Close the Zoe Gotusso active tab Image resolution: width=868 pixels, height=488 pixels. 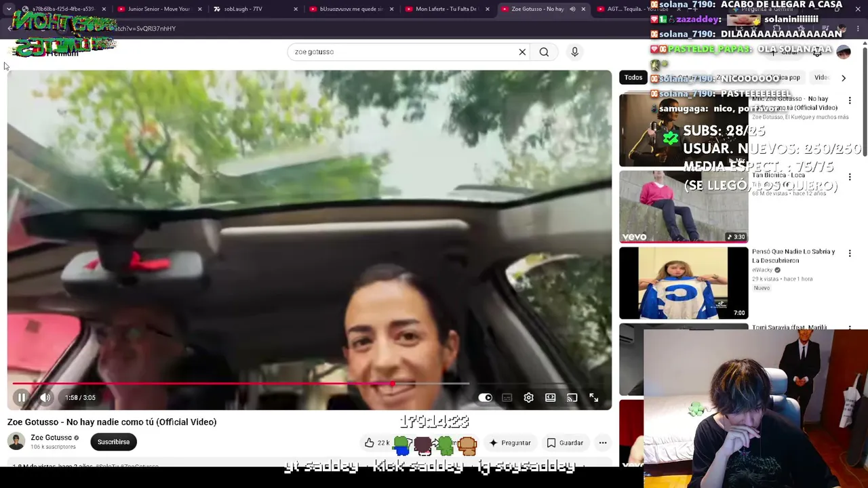(583, 9)
